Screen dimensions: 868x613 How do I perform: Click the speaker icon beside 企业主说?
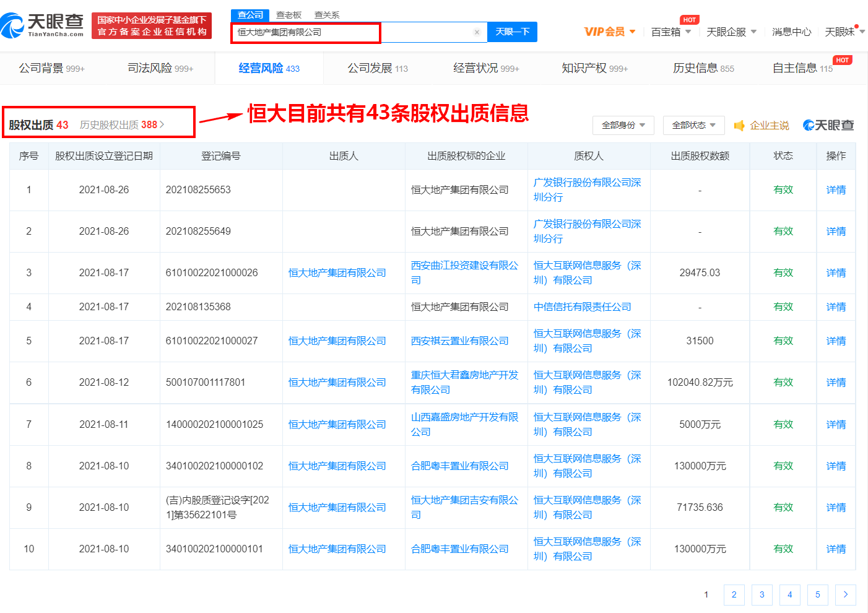pos(739,126)
